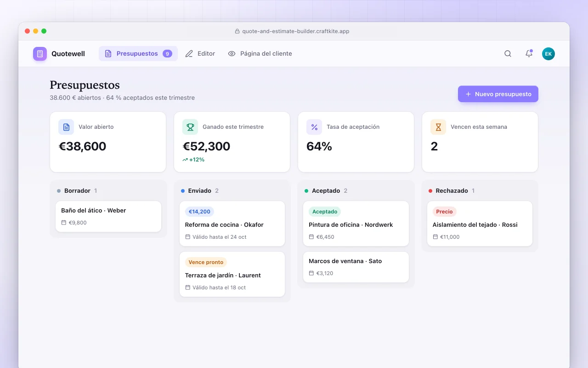This screenshot has height=368, width=588.
Task: Click the hourglass icon on Vencen esta semana
Action: [x=438, y=127]
